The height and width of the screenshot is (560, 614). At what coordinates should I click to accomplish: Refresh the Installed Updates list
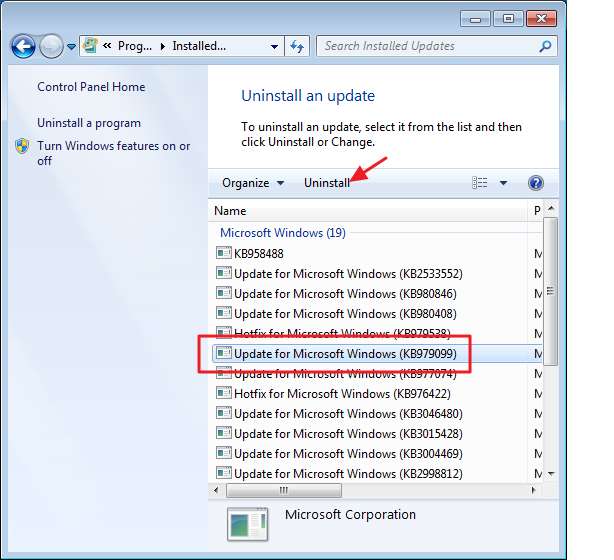(x=297, y=46)
